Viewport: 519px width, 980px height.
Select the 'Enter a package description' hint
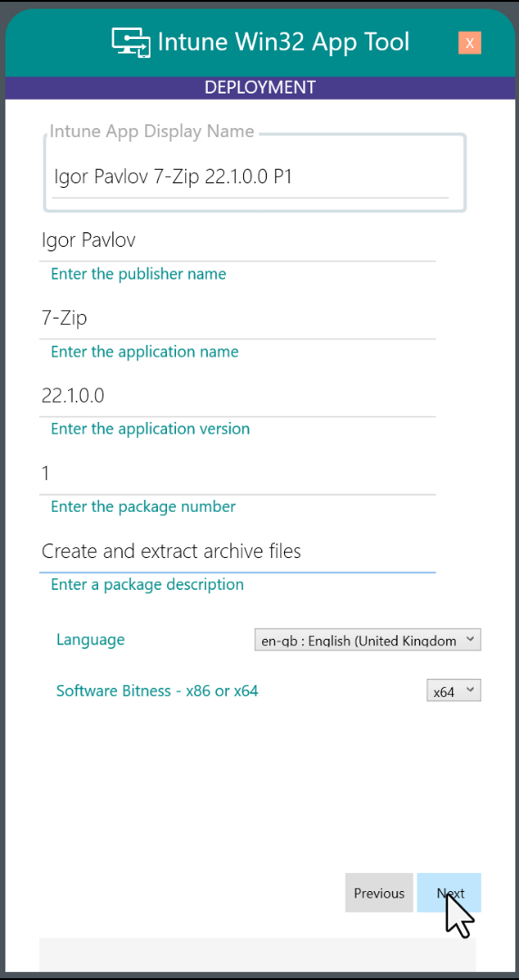(147, 585)
